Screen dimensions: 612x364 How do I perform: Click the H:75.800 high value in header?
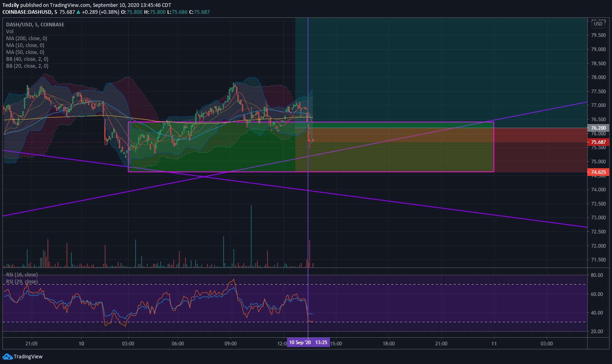(155, 12)
